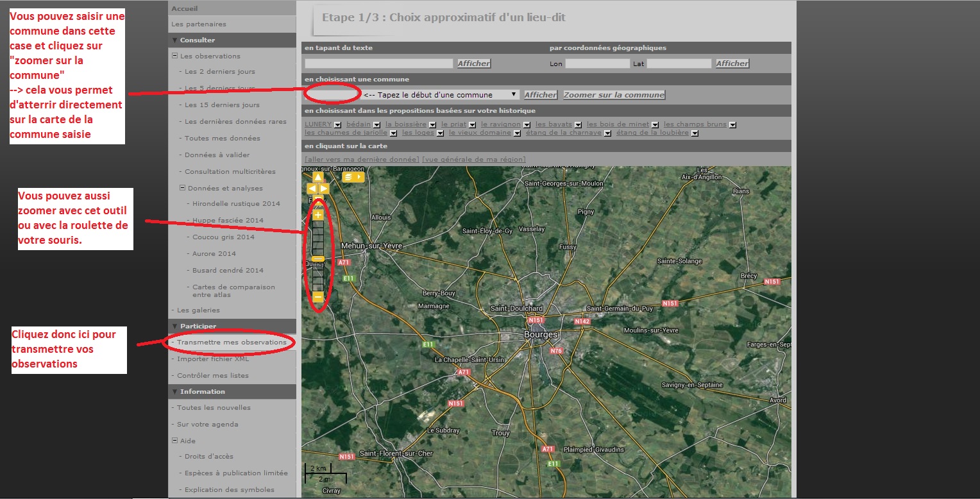Viewport: 980px width, 499px height.
Task: Collapse the Information section triangle
Action: pos(174,392)
